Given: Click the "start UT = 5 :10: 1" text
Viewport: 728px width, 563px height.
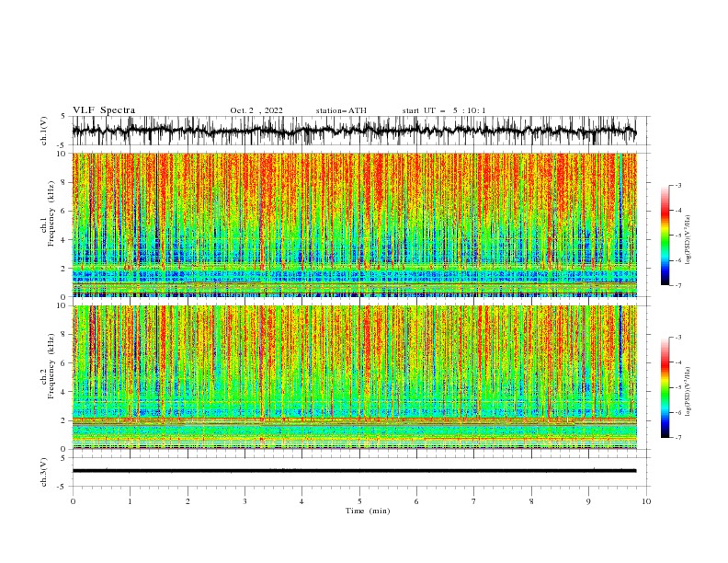Looking at the screenshot, I should [444, 110].
